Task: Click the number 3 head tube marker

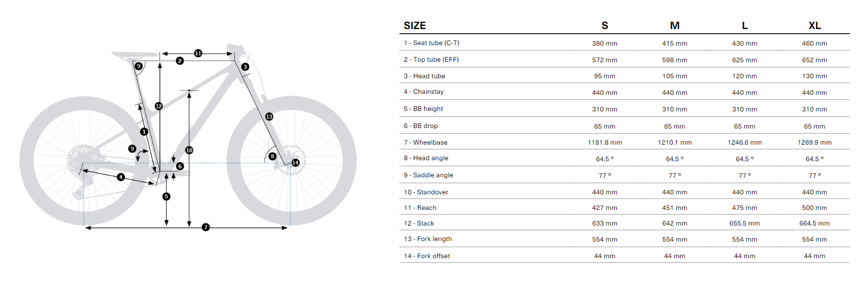Action: pyautogui.click(x=245, y=67)
